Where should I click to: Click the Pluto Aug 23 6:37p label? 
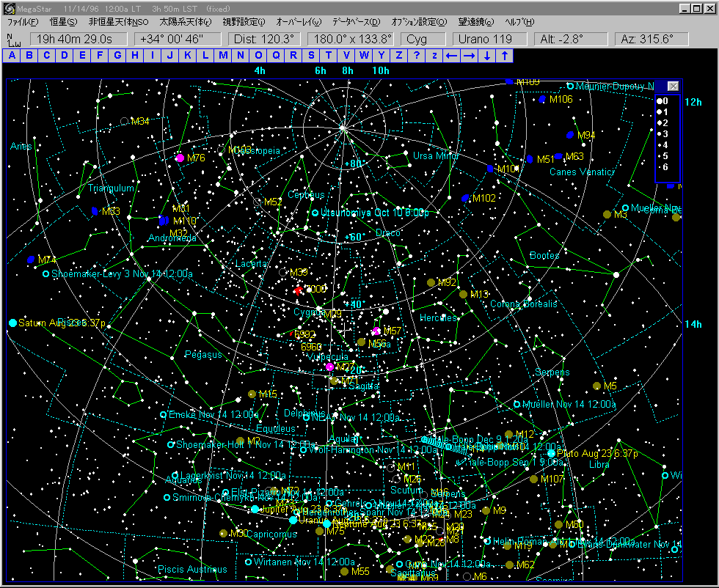click(597, 454)
